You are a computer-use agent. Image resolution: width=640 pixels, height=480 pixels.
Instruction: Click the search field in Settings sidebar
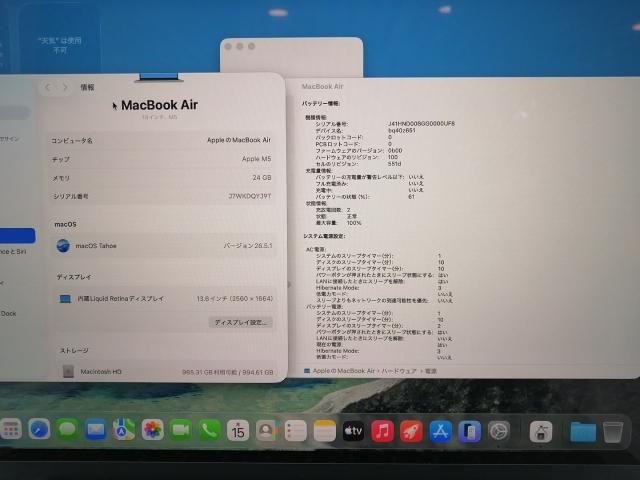tap(15, 113)
